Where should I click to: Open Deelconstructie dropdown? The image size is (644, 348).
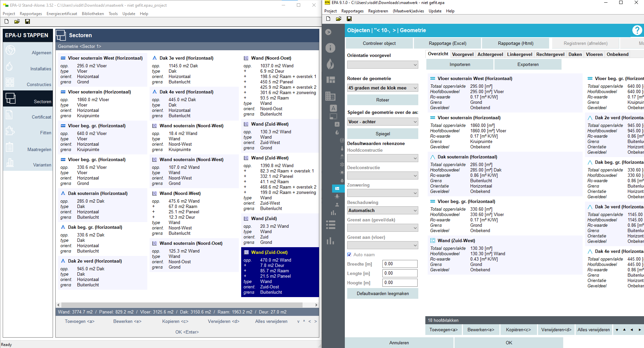(x=383, y=176)
